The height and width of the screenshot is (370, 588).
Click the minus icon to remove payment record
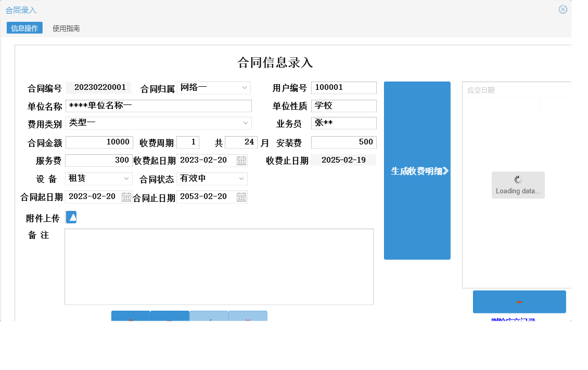pyautogui.click(x=519, y=301)
